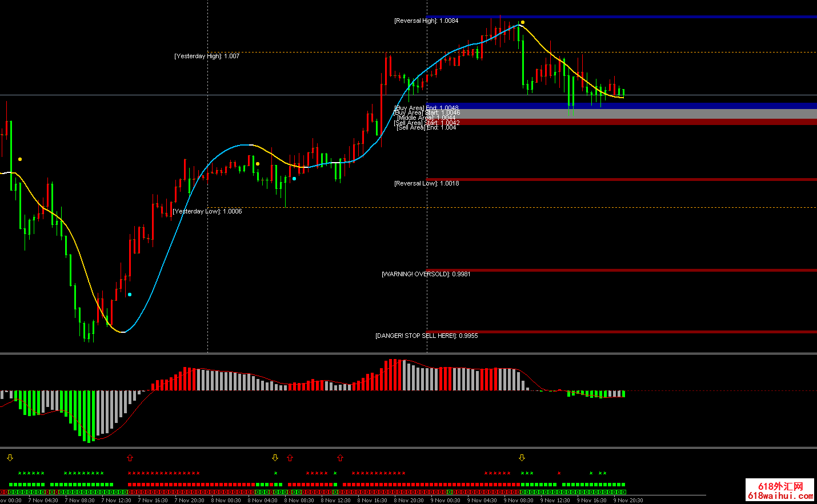The width and height of the screenshot is (817, 504).
Task: Click the gray up arrow above 8 Nov 12:30
Action: point(340,458)
